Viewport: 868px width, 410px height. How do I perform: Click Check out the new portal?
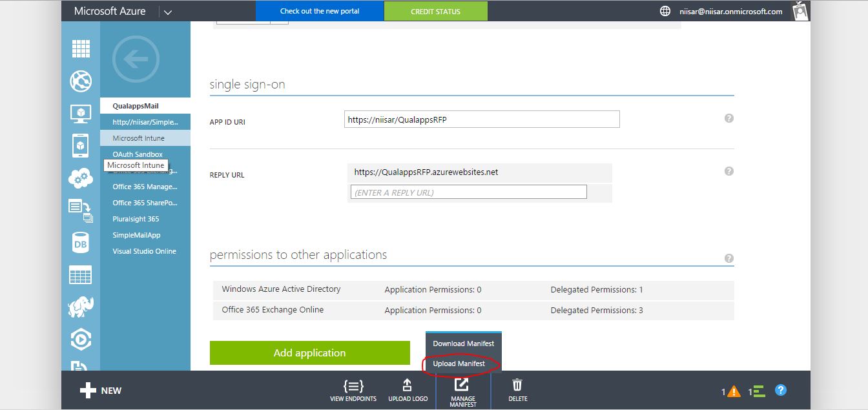coord(320,11)
